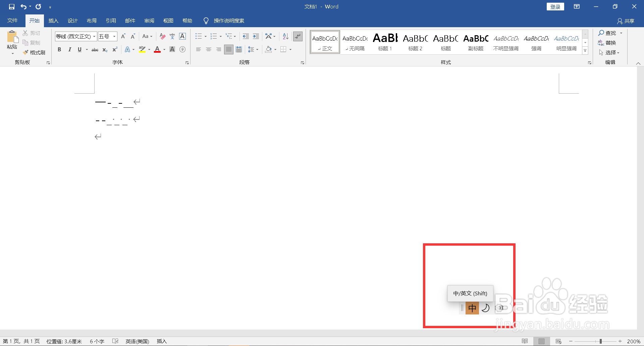Toggle show paragraph marks

(298, 36)
